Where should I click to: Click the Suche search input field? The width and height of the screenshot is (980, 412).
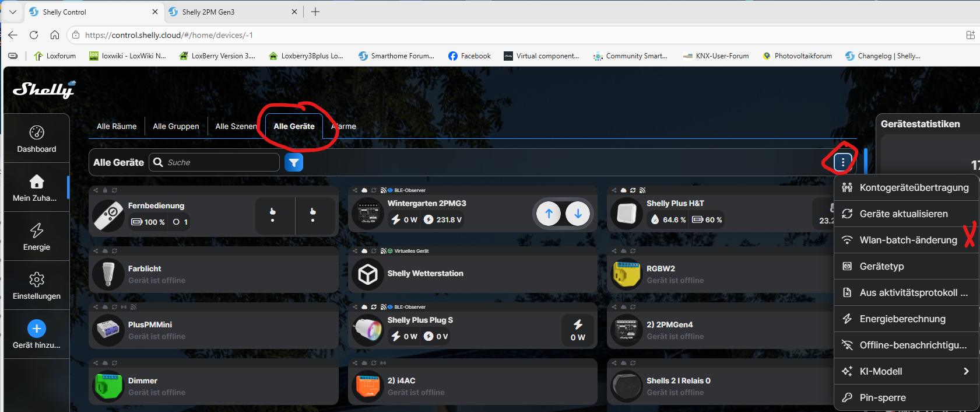(x=215, y=162)
